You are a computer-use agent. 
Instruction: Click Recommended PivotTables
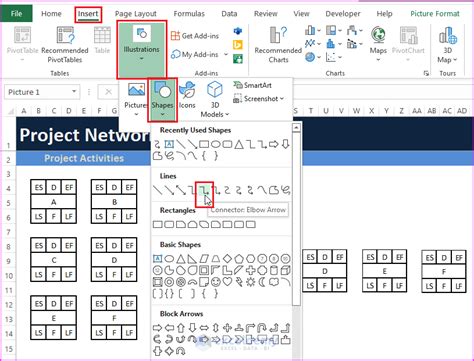point(65,45)
